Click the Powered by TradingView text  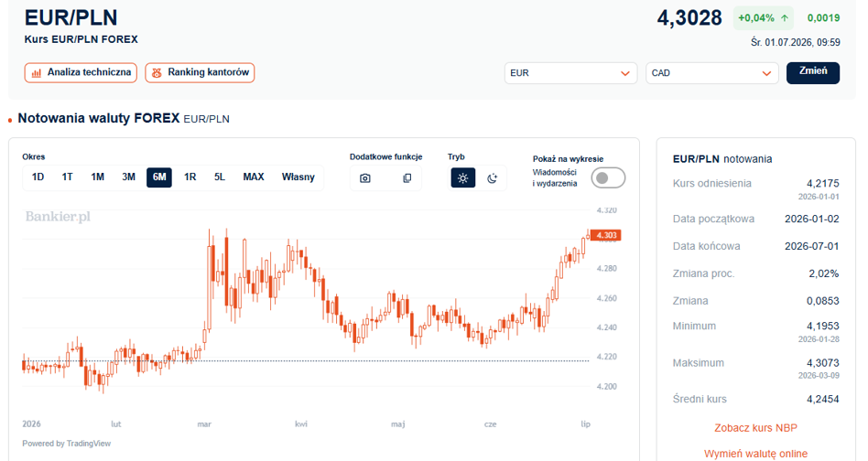click(67, 444)
